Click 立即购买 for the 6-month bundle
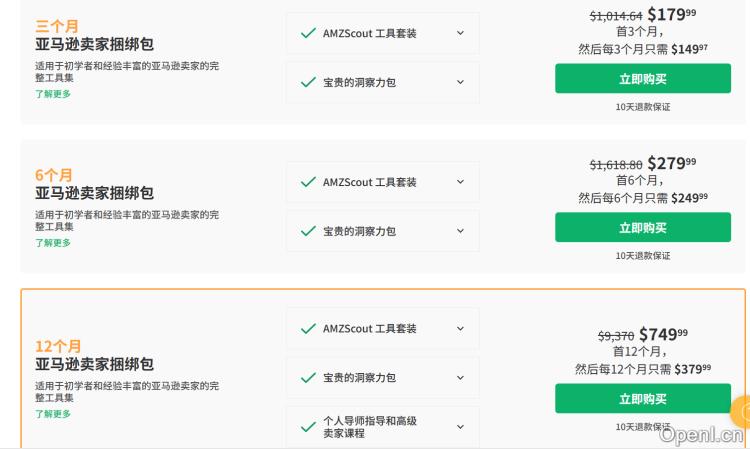This screenshot has height=449, width=750. coord(643,228)
